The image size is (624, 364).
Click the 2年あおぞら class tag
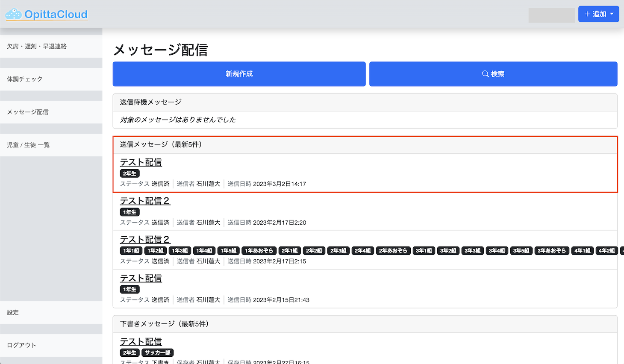click(x=393, y=251)
